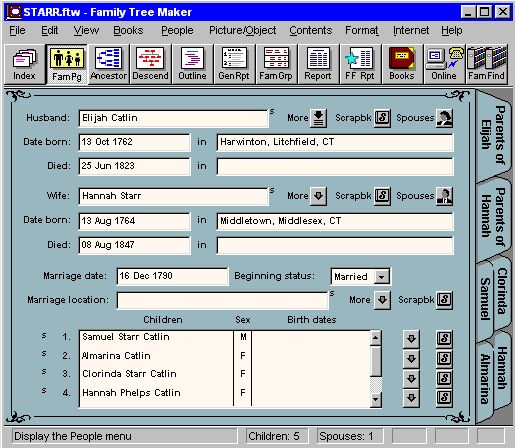Open more details arrow for Clorinda Starr Catlin
515x448 pixels.
pos(411,378)
